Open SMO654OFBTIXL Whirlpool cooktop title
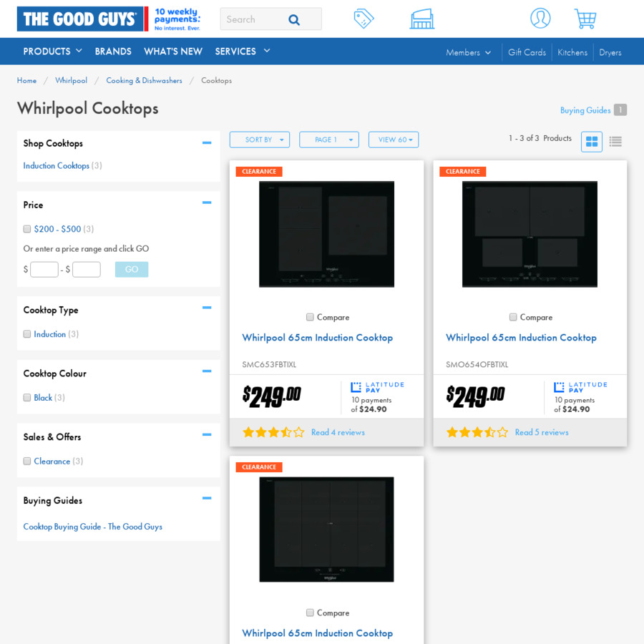The height and width of the screenshot is (644, 644). [521, 338]
